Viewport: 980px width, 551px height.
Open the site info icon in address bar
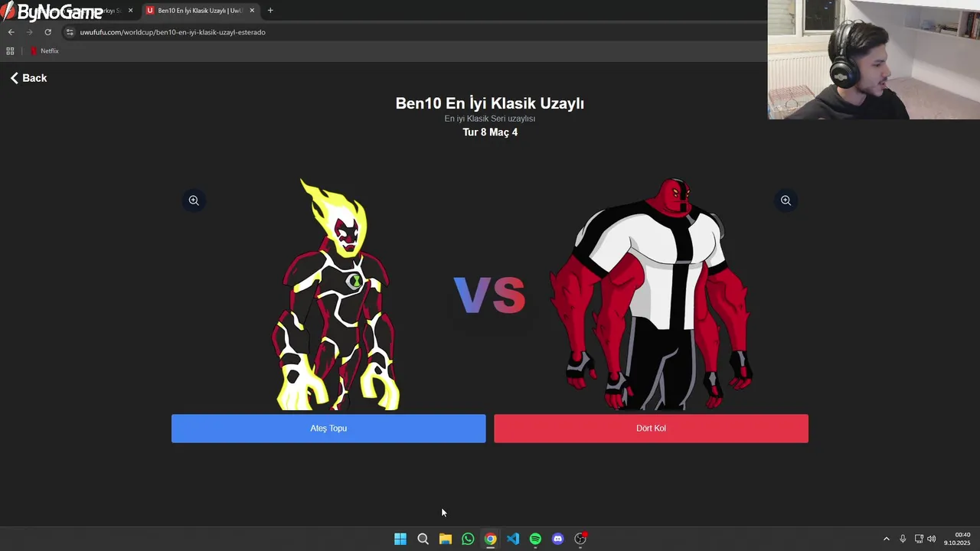70,32
